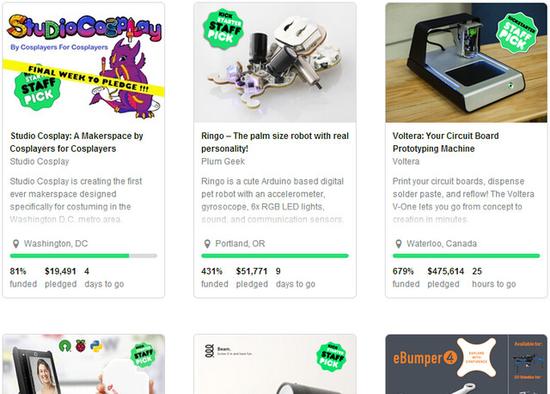Click location pin icon beside Portland, OR

[x=207, y=243]
